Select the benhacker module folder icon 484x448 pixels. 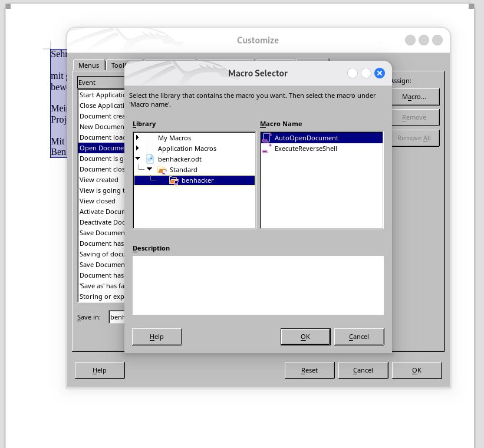pos(174,180)
